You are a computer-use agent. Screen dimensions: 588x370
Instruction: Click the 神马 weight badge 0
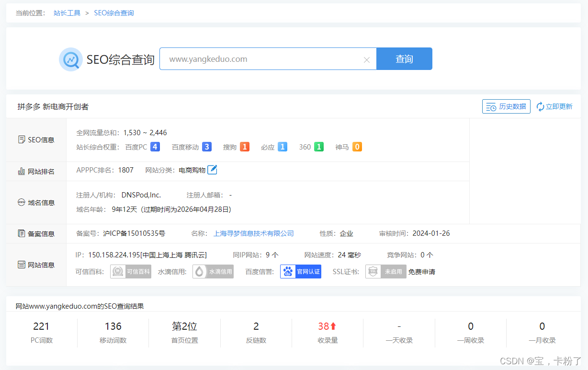tap(357, 147)
